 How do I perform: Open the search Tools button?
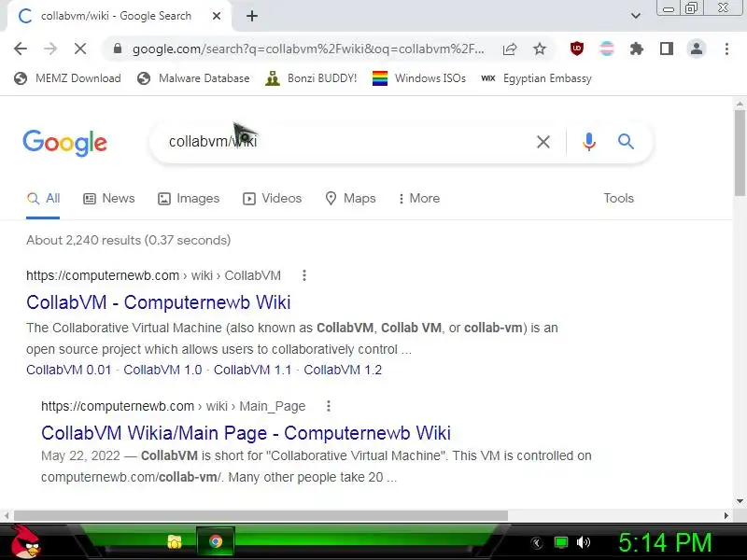(x=619, y=199)
